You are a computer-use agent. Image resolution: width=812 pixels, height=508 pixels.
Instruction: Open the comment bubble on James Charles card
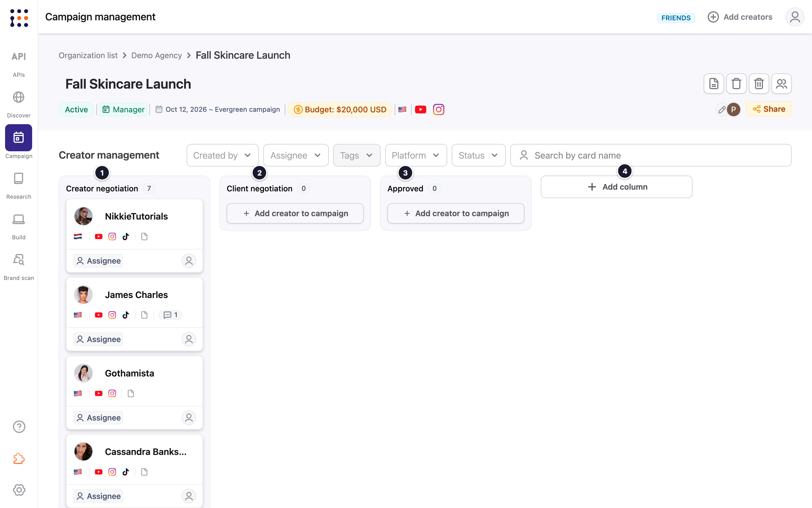click(x=171, y=315)
